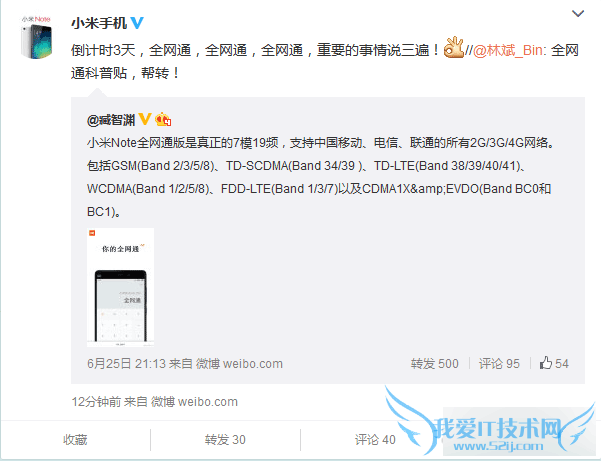
Task: Click the thumbs-up like icon showing 54
Action: 546,363
